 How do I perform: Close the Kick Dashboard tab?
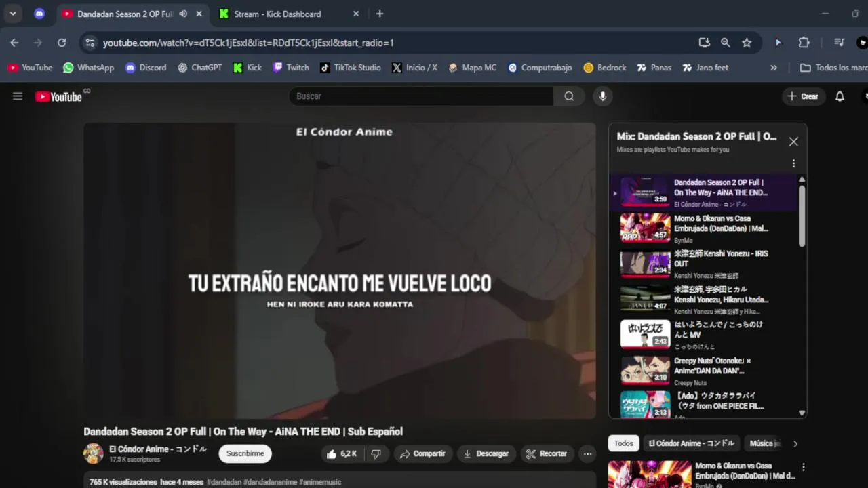pos(357,14)
